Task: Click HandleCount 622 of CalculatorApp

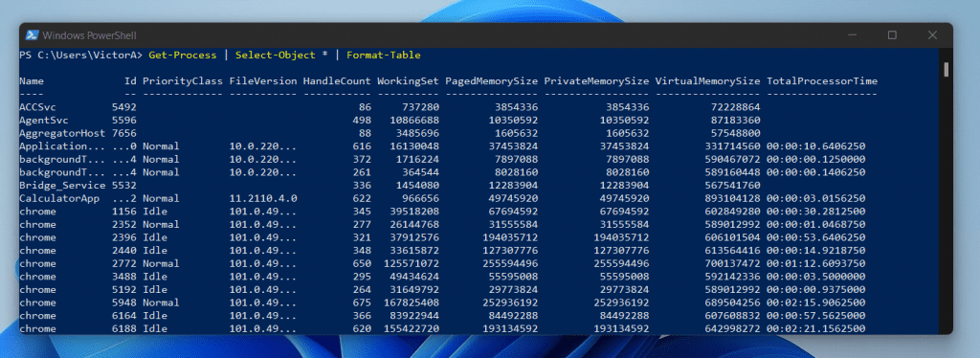Action: 362,198
